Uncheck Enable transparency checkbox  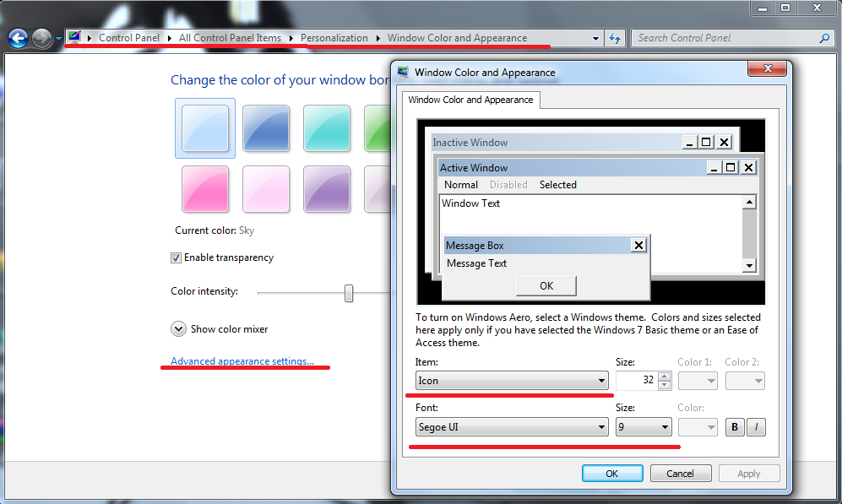pyautogui.click(x=176, y=257)
